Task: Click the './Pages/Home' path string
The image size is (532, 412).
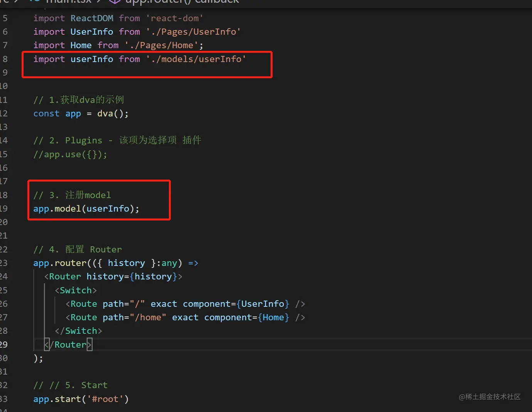Action: point(162,45)
